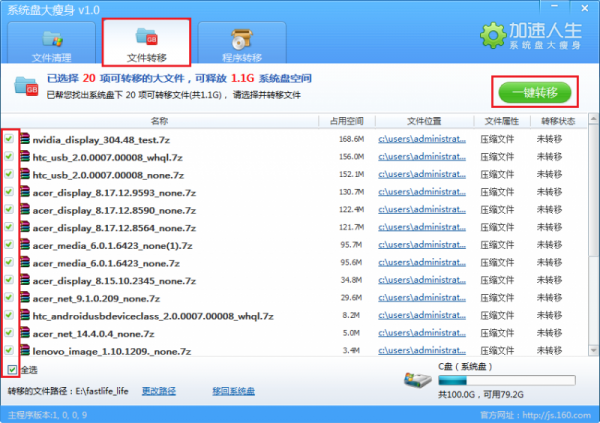
Task: Click the 移回系统盘 link
Action: 233,391
